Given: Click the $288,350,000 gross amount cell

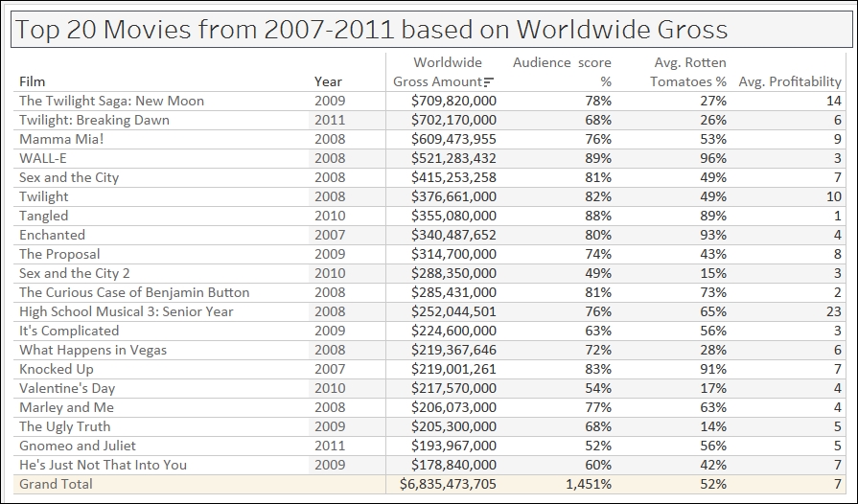Looking at the screenshot, I should coord(453,273).
